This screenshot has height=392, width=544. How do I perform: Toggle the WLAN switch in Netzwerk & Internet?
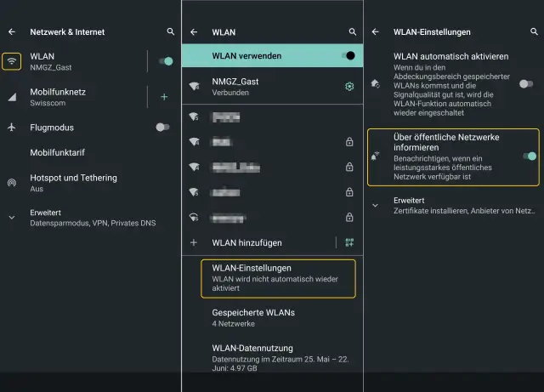coord(166,61)
